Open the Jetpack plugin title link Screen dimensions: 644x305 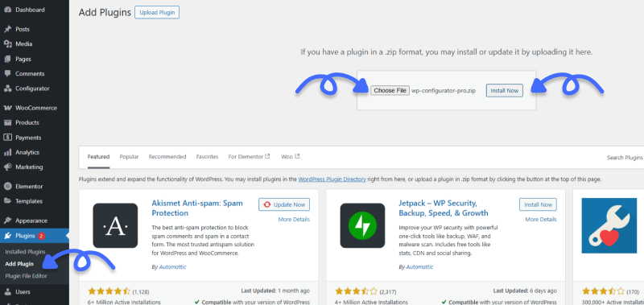pyautogui.click(x=444, y=208)
